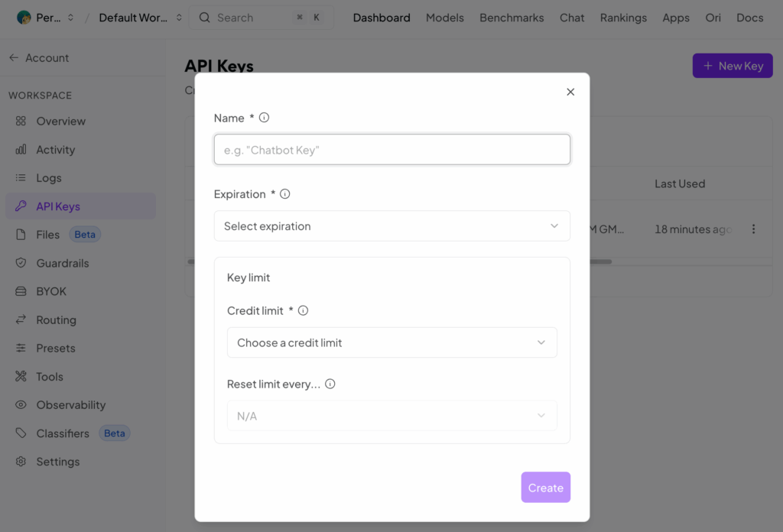Click the Expiration info icon
Image resolution: width=783 pixels, height=532 pixels.
(284, 194)
